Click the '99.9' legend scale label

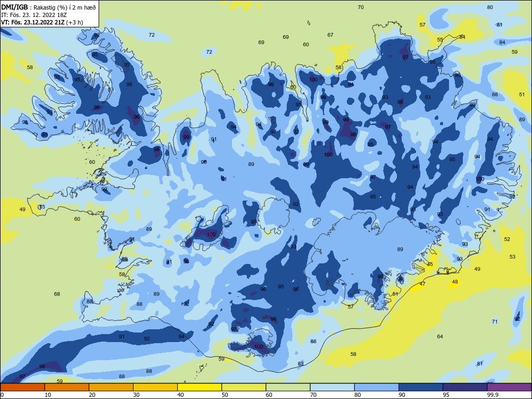[x=492, y=395]
